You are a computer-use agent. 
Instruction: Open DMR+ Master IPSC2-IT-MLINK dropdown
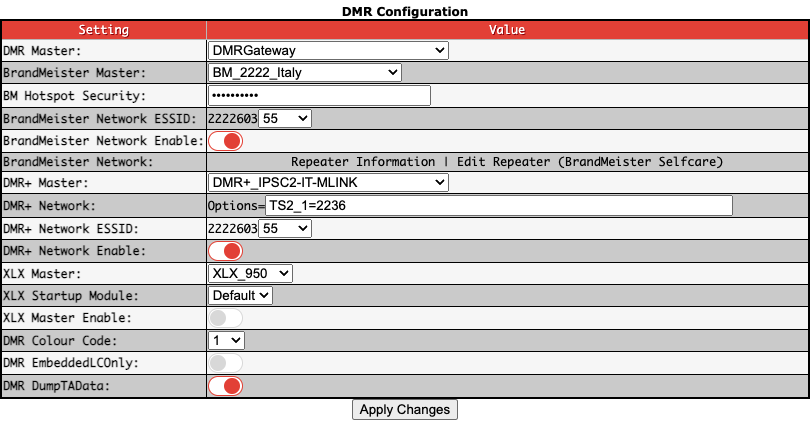pyautogui.click(x=328, y=183)
